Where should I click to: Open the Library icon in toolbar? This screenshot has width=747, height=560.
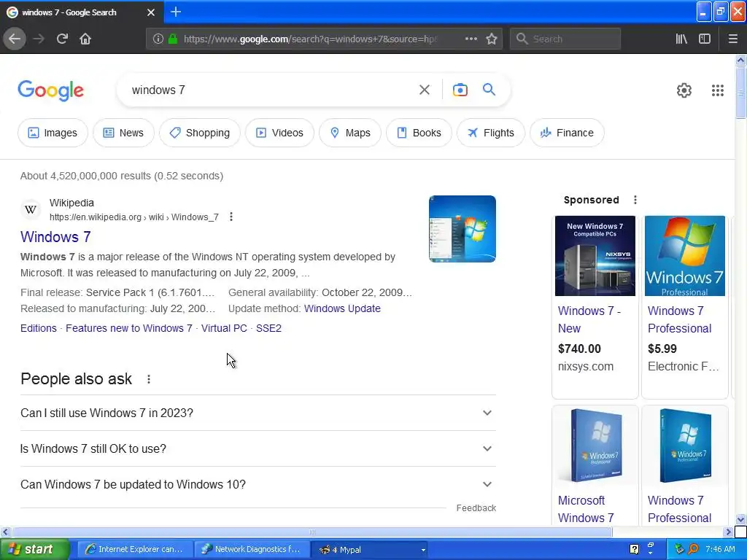[681, 39]
